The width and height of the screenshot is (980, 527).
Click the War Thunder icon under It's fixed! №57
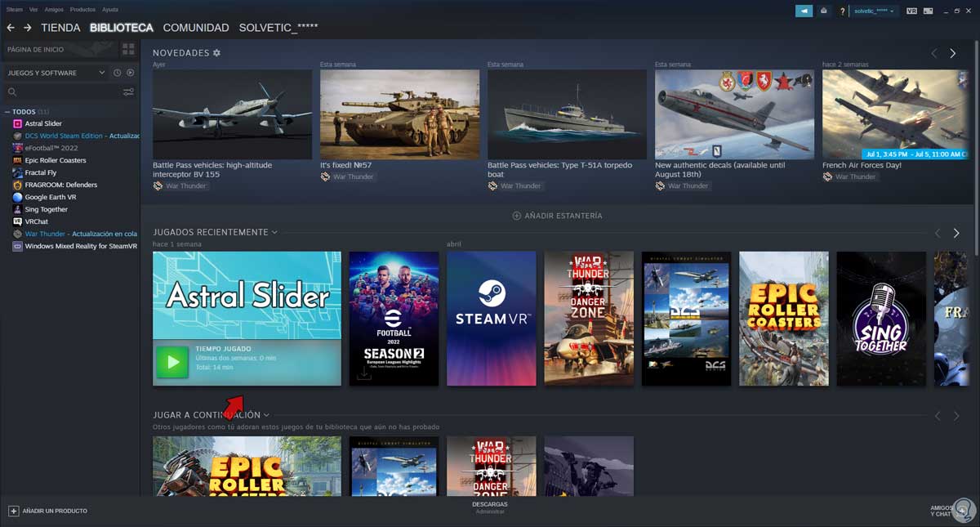tap(325, 176)
